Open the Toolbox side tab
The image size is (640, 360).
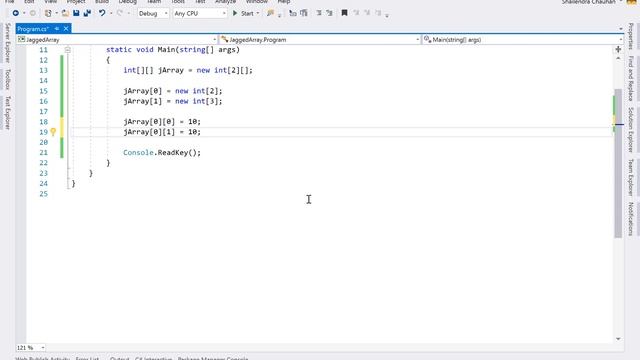pos(7,79)
